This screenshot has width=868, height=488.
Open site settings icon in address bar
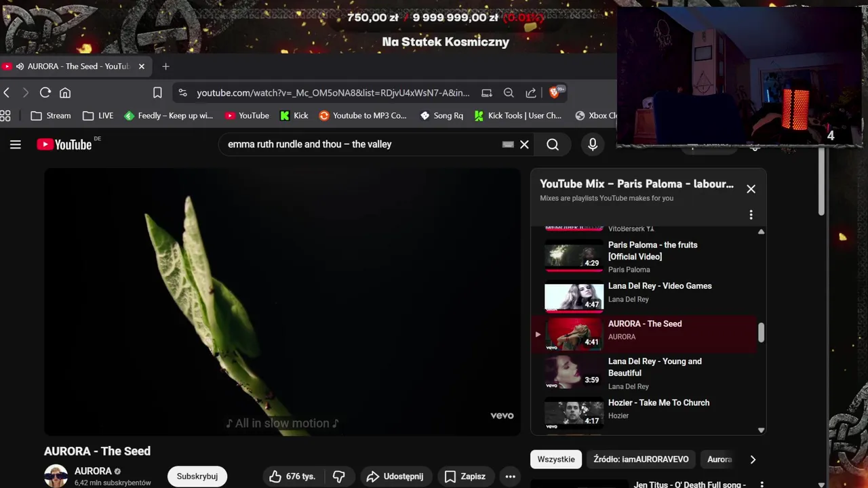pos(184,93)
